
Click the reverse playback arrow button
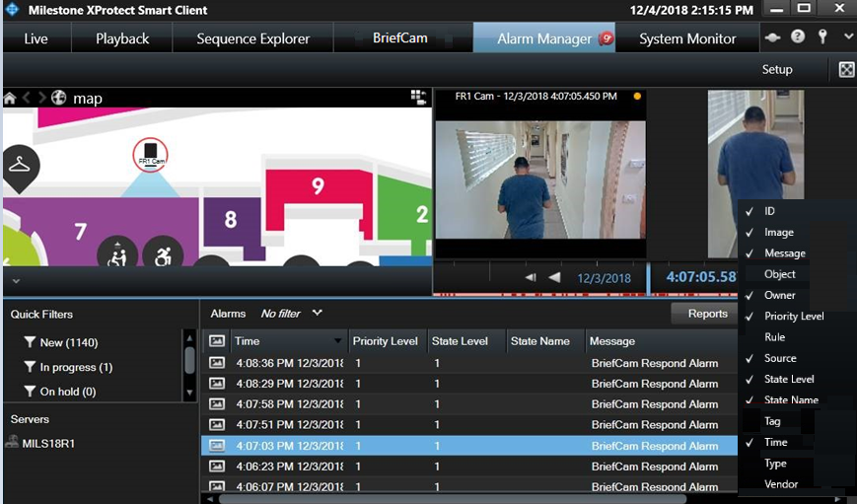coord(555,278)
